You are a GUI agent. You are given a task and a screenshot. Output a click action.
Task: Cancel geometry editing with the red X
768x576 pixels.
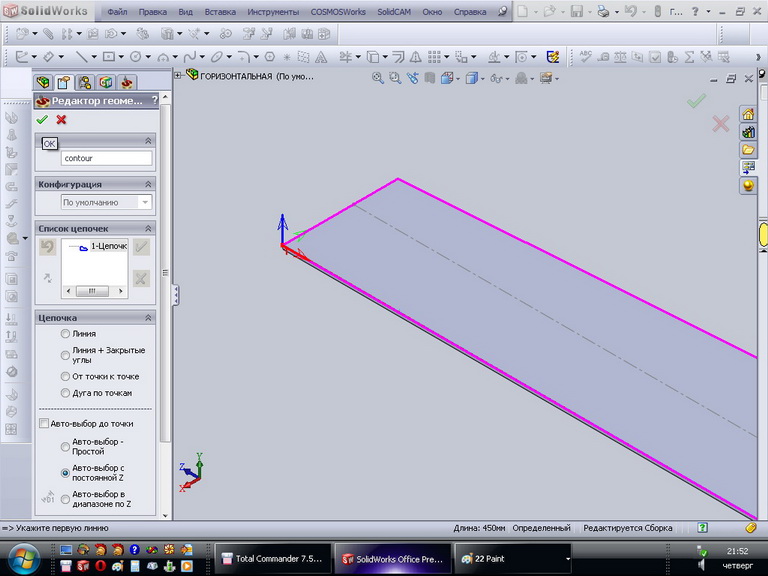pyautogui.click(x=61, y=120)
